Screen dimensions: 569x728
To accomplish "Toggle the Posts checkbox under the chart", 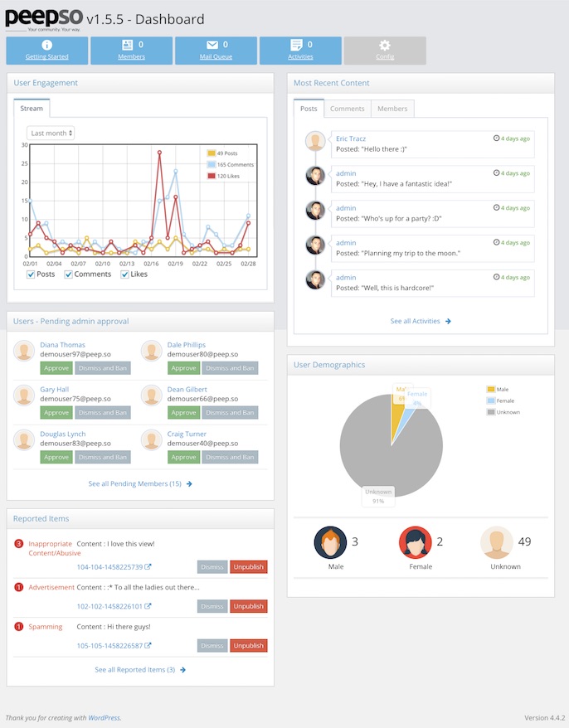I will (x=31, y=274).
